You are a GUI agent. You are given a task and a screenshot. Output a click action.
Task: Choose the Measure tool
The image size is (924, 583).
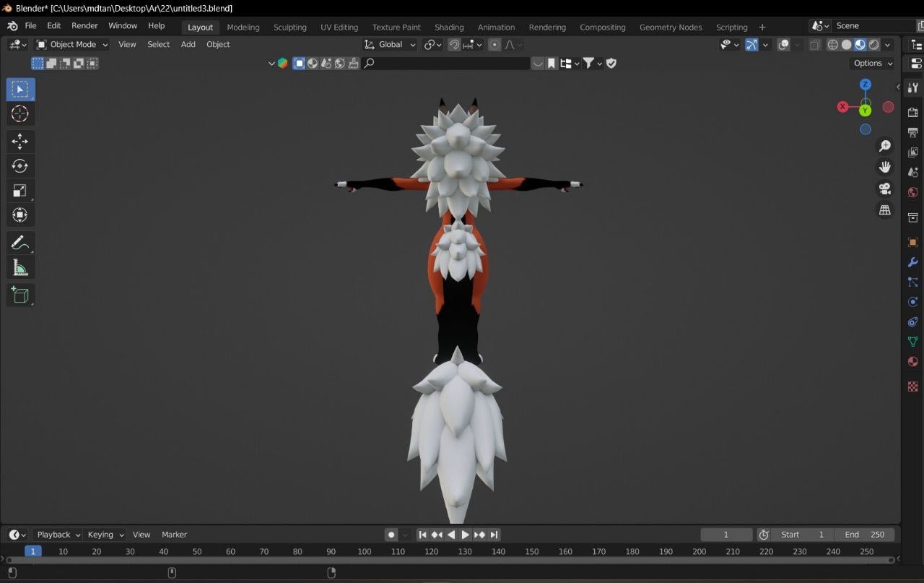point(20,268)
